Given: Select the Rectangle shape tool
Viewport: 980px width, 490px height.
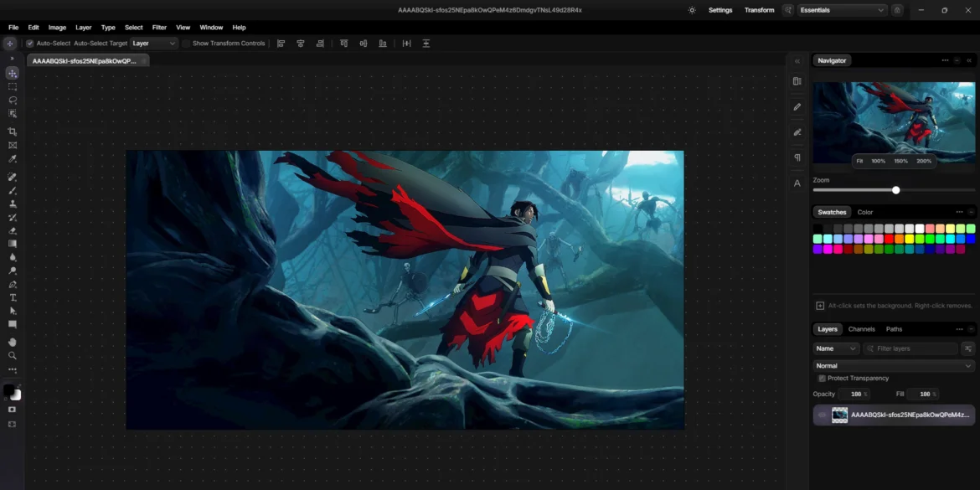Looking at the screenshot, I should pos(12,324).
